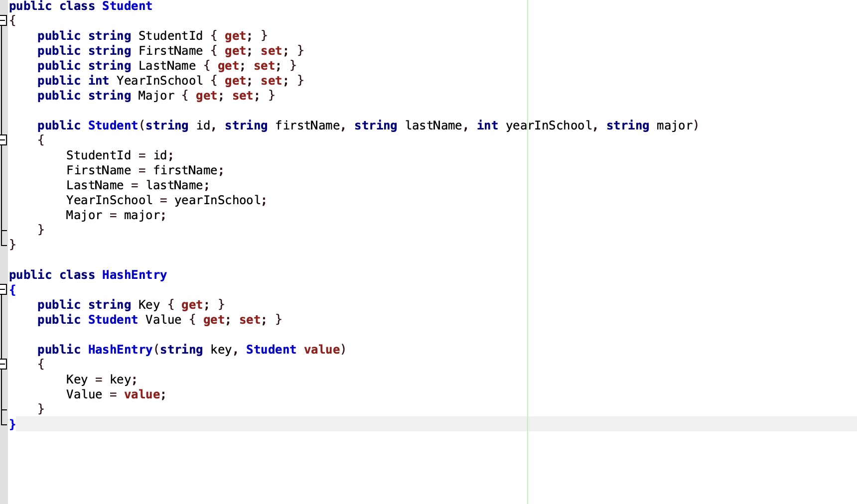Collapse the Student class body fold marker
The image size is (857, 504).
pyautogui.click(x=3, y=20)
